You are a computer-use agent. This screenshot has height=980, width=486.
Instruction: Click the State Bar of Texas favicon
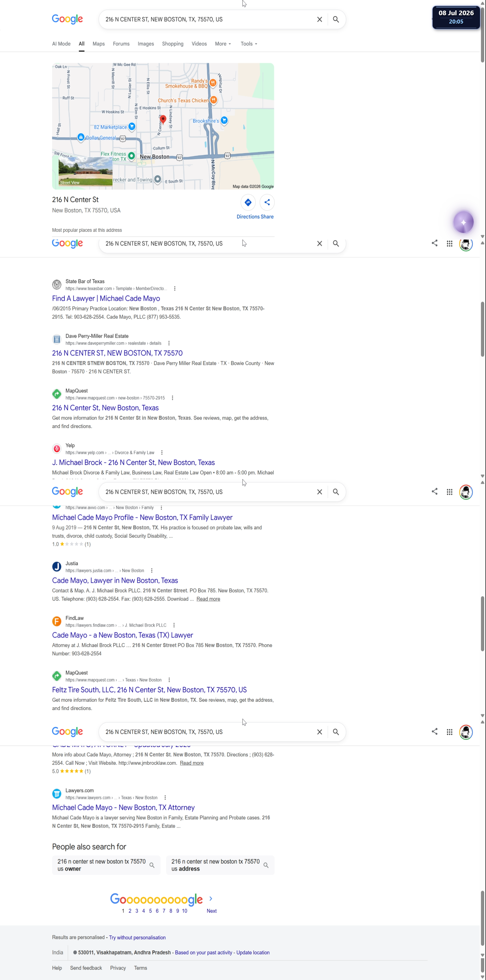57,285
